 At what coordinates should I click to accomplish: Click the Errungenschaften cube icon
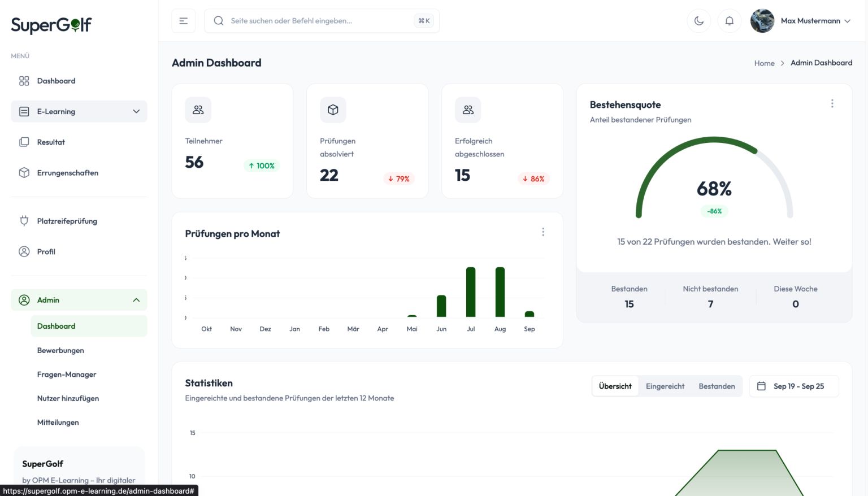click(x=24, y=173)
